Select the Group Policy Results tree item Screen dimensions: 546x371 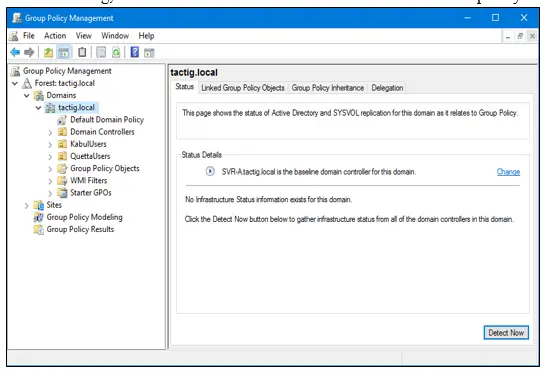pos(80,230)
